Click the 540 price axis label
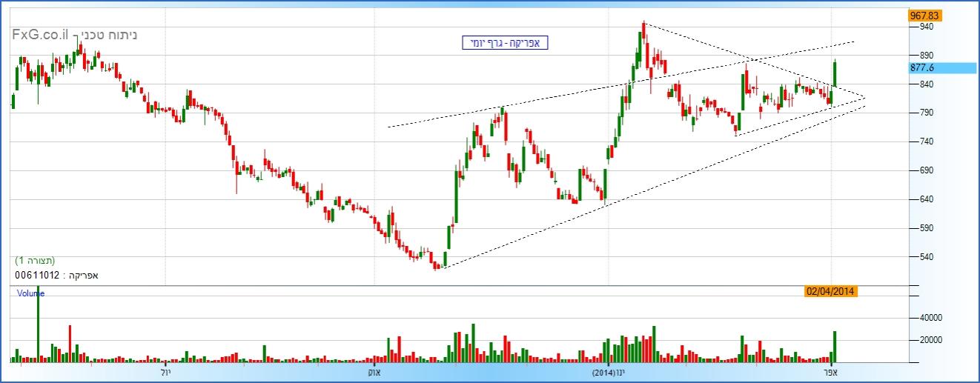Screen dimensions: 980x383 [x=926, y=257]
